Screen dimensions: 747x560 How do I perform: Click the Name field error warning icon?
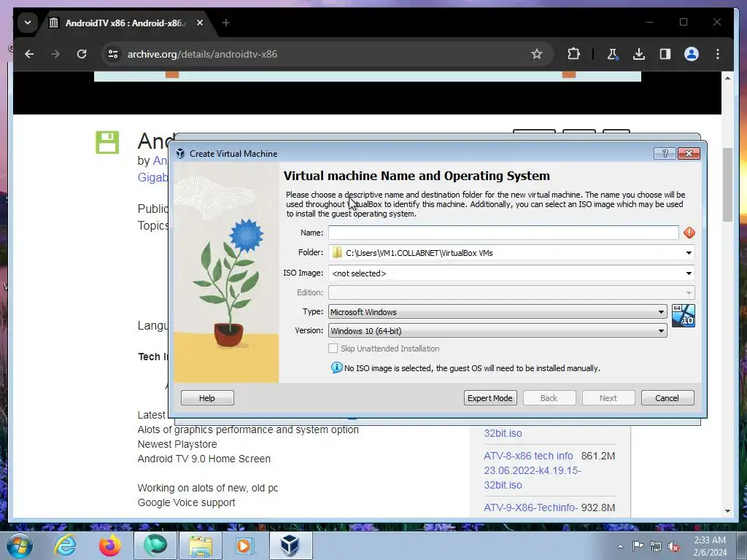(x=689, y=233)
